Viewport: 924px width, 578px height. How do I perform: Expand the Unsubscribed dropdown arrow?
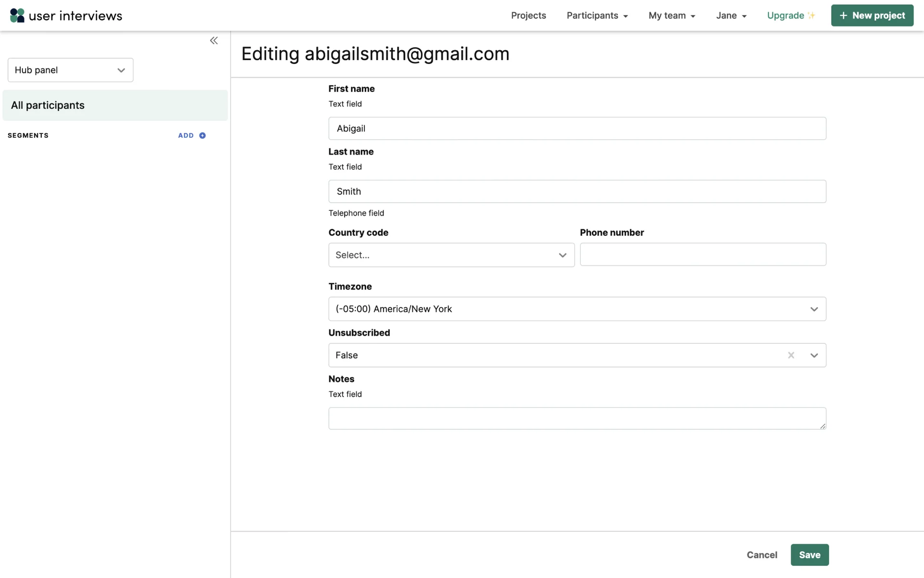(814, 355)
